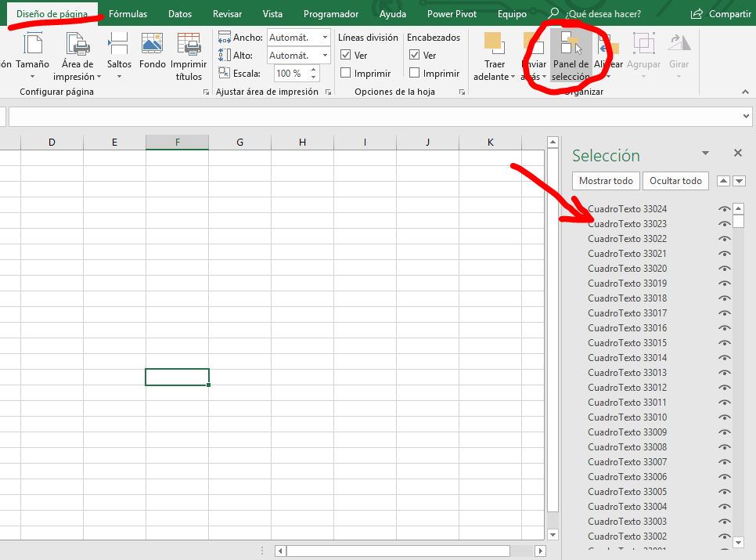The image size is (756, 560).
Task: Click the Mostrar todo button
Action: [606, 181]
